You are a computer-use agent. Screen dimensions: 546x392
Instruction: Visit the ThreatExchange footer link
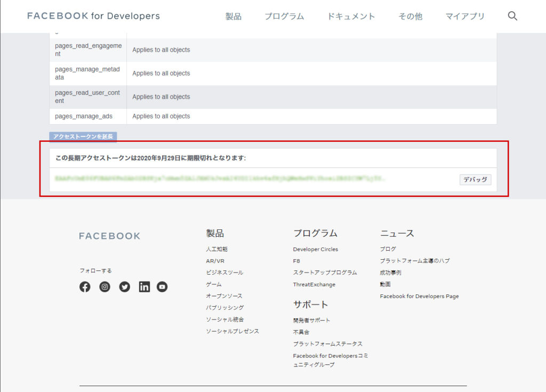[314, 284]
